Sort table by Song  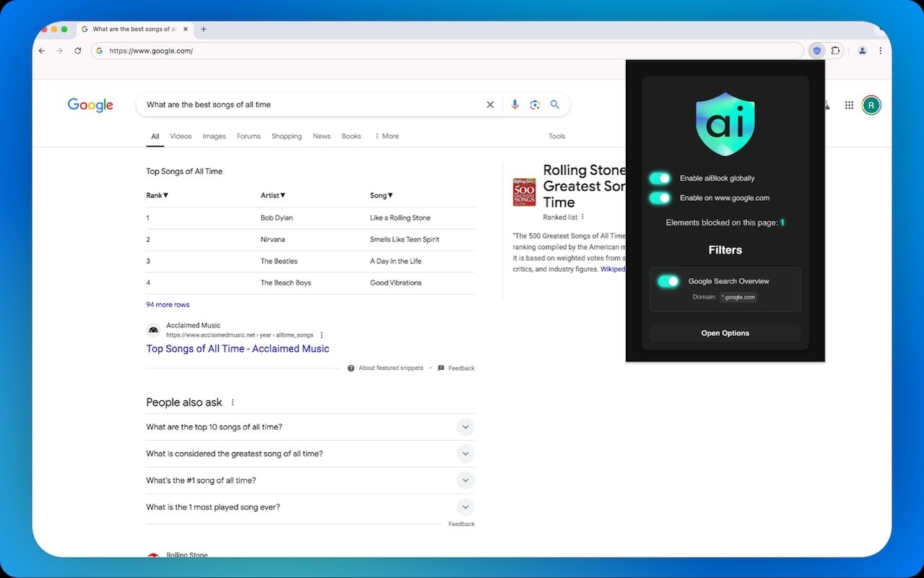(381, 195)
